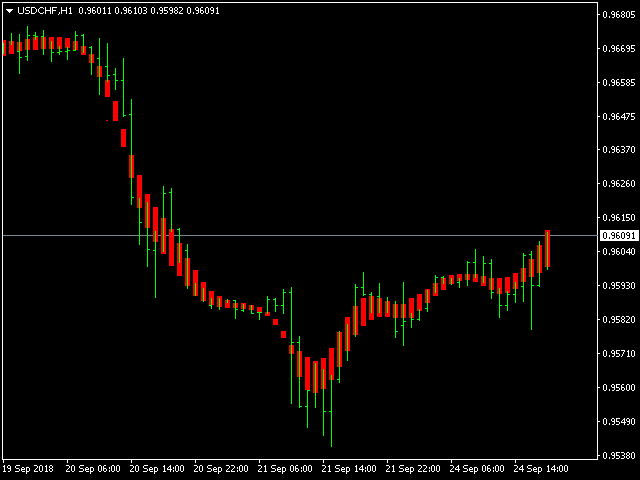Click the USDCHF,H1 symbol title
This screenshot has width=640, height=480.
coord(45,11)
